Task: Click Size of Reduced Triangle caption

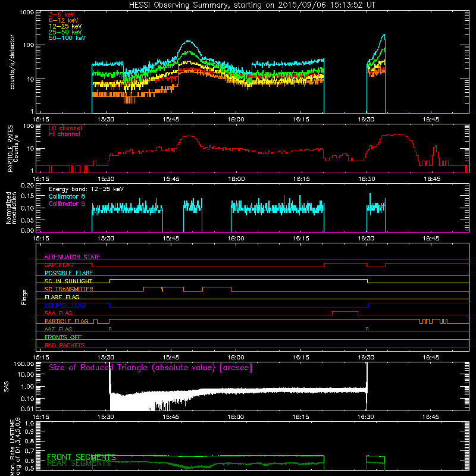Action: [151, 368]
